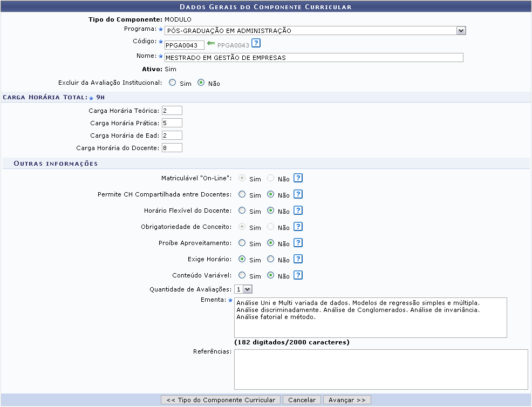
Task: Go back to Tipo do Componente Curricular
Action: 221,400
